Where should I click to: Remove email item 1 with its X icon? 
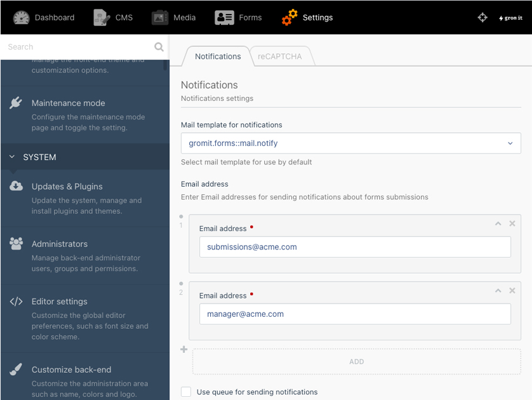[x=512, y=223]
